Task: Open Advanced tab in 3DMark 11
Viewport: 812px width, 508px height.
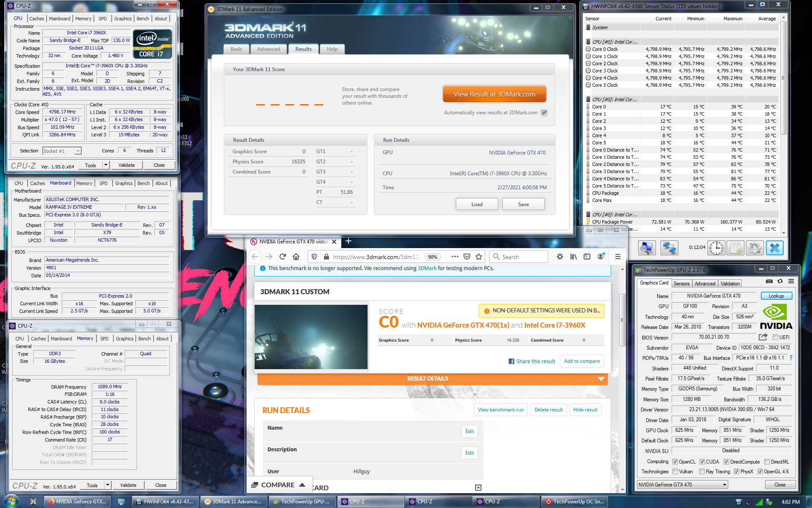Action: (269, 49)
